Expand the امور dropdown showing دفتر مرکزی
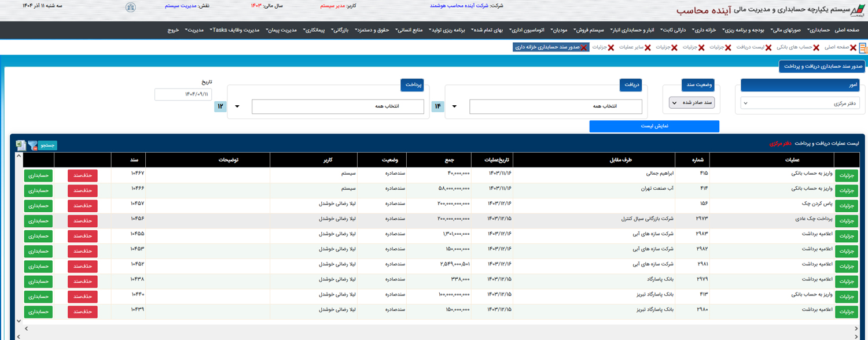 [x=800, y=103]
